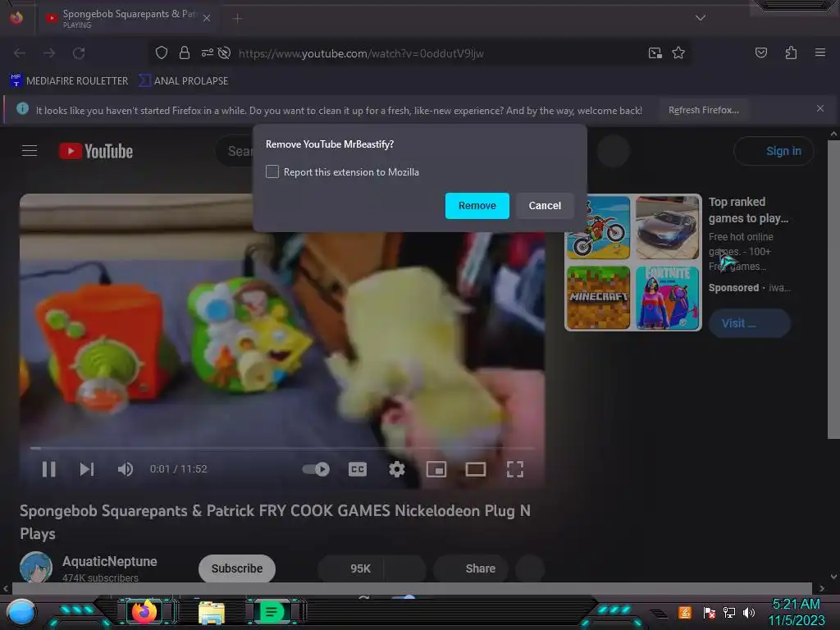Image resolution: width=840 pixels, height=630 pixels.
Task: Enter fullscreen video mode
Action: click(515, 469)
